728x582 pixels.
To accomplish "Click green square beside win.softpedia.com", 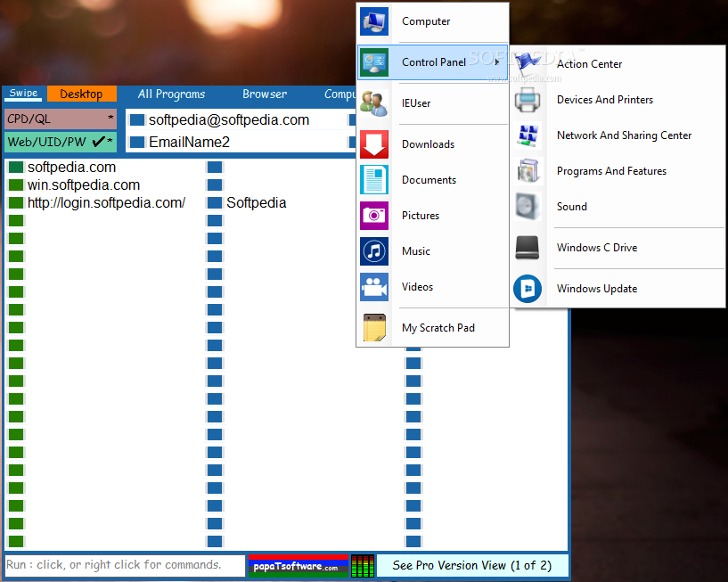I will [x=16, y=184].
